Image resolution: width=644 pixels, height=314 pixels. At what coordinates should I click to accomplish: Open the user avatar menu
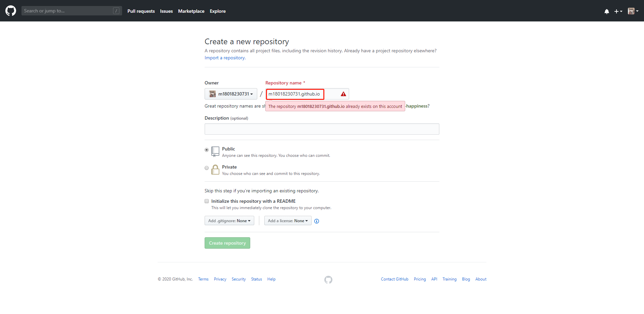(633, 11)
